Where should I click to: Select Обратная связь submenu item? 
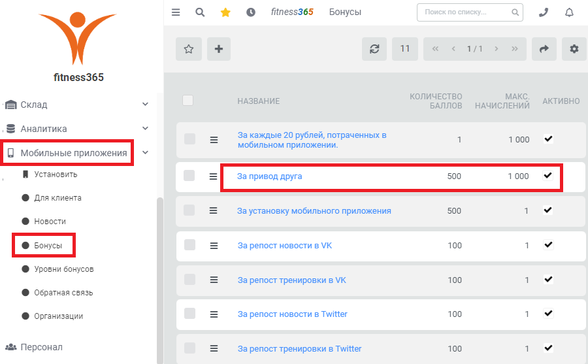coord(63,293)
